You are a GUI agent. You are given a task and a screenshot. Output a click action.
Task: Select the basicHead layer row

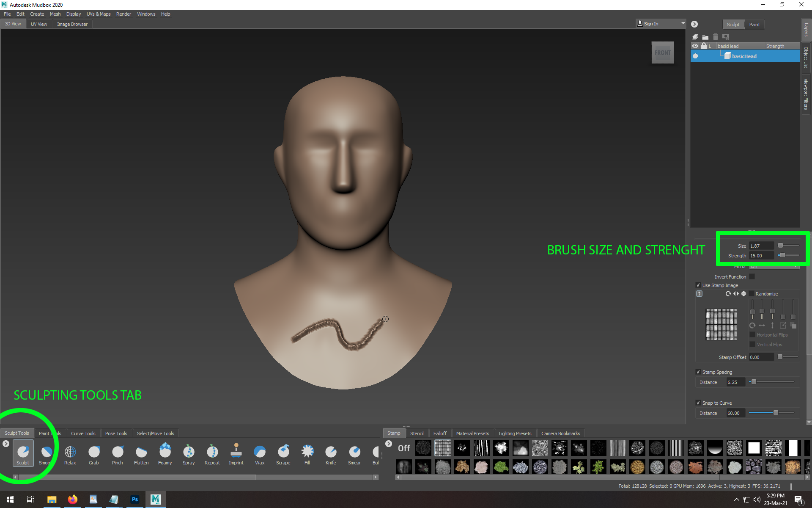[745, 56]
